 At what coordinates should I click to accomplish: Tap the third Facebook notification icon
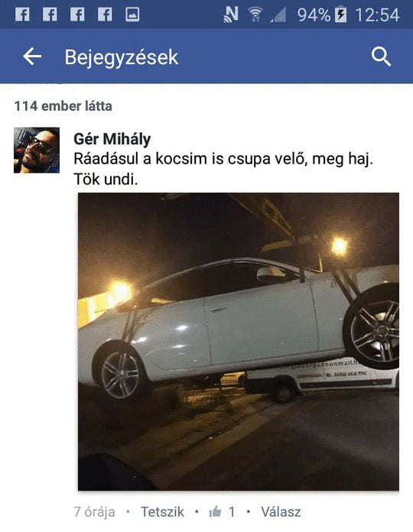pos(77,15)
